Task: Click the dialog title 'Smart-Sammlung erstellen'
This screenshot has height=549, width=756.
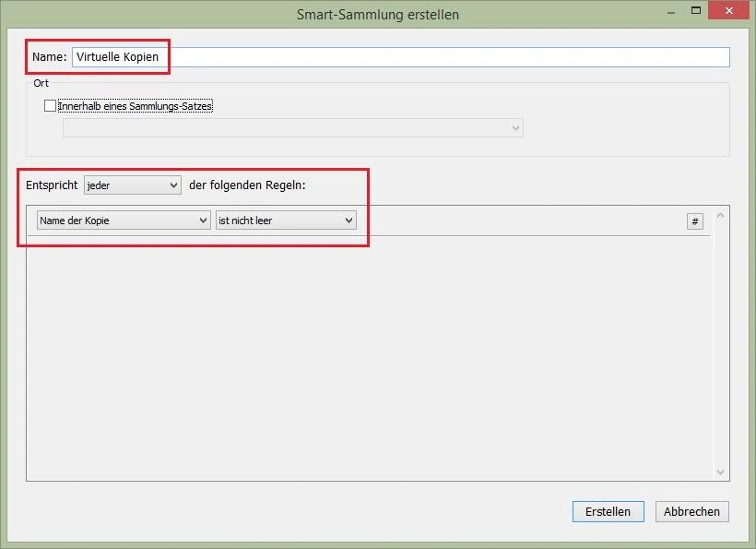Action: click(x=378, y=14)
